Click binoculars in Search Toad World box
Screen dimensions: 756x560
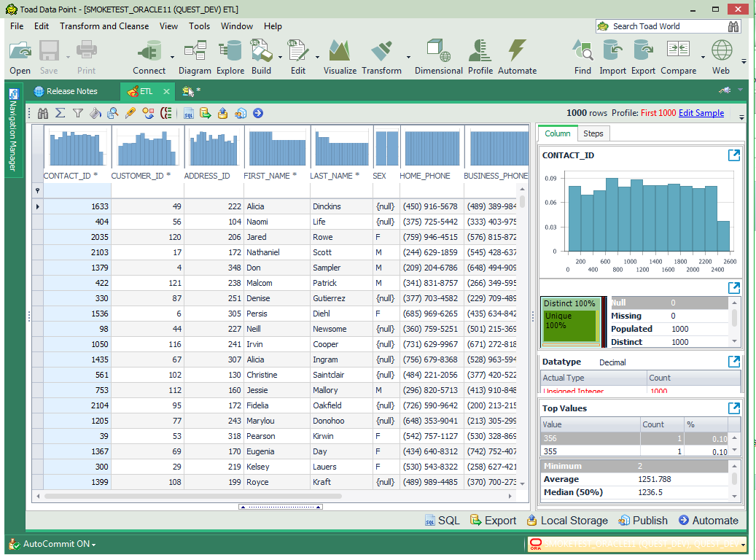(x=733, y=26)
